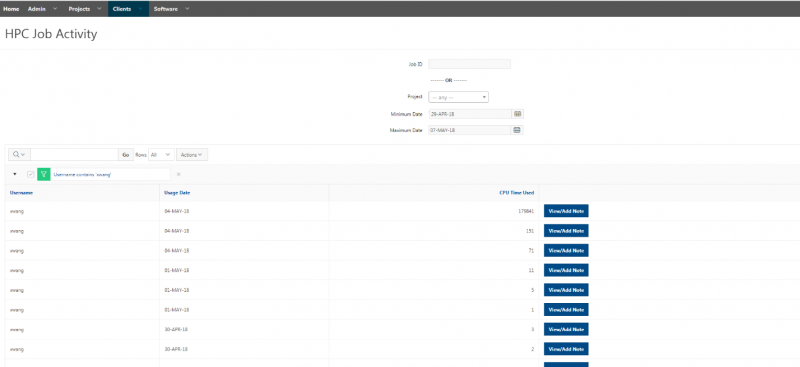This screenshot has width=800, height=367.
Task: Click the Go search button
Action: (126, 155)
